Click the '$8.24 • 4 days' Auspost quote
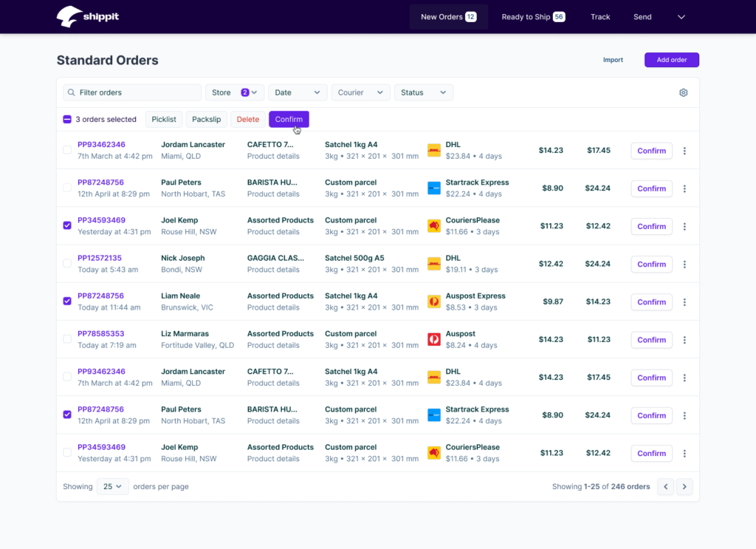 [472, 345]
